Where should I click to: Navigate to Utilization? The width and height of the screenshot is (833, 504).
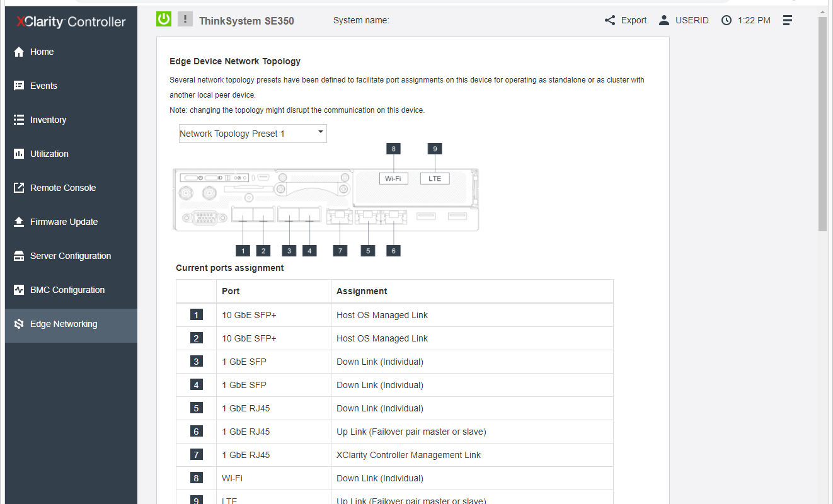coord(71,154)
